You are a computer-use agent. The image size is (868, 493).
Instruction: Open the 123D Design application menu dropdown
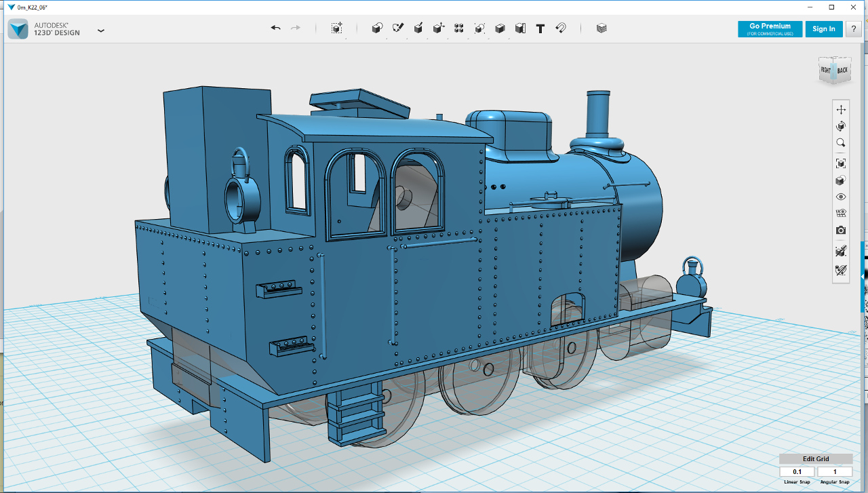[101, 31]
